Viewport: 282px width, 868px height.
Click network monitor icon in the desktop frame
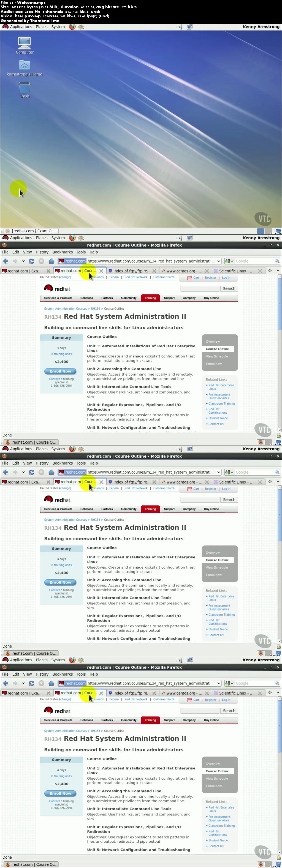click(x=190, y=27)
